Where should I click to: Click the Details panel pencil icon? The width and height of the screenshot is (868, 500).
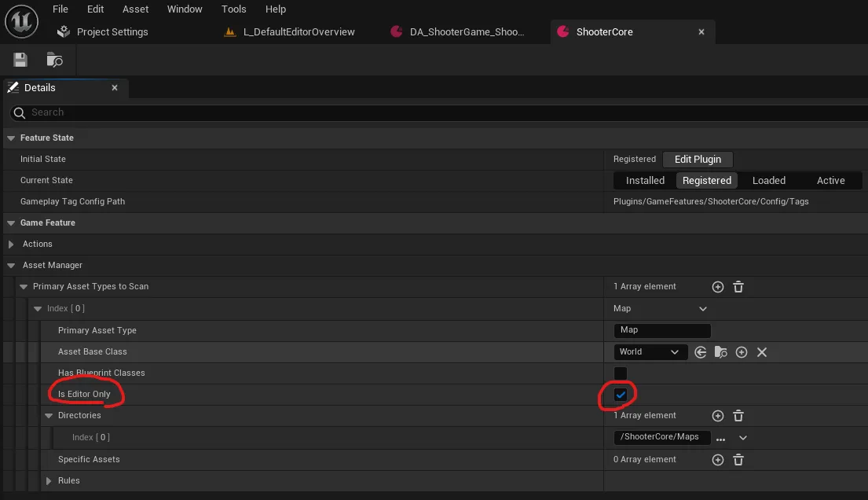(13, 87)
